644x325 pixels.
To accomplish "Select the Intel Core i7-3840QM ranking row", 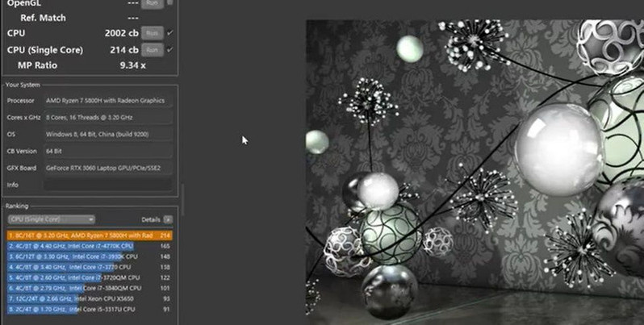I will pyautogui.click(x=89, y=287).
